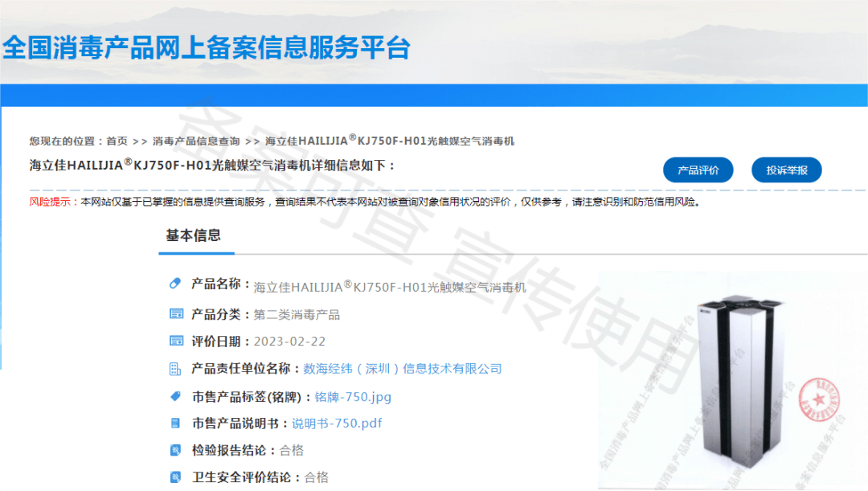Screen dimensions: 868x491
Task: Click the breadcrumb product name ending 光触媒空气消毒机
Action: [390, 141]
